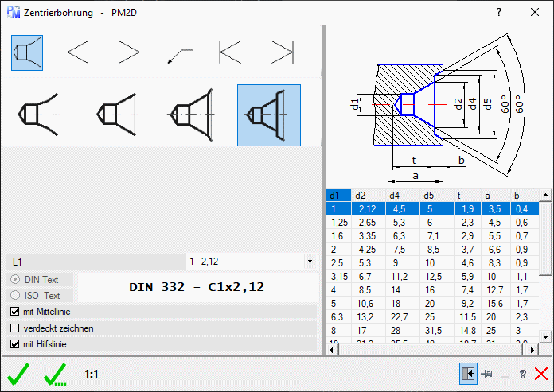Click the left-pointing open angle symbol
554x392 pixels.
[x=78, y=52]
